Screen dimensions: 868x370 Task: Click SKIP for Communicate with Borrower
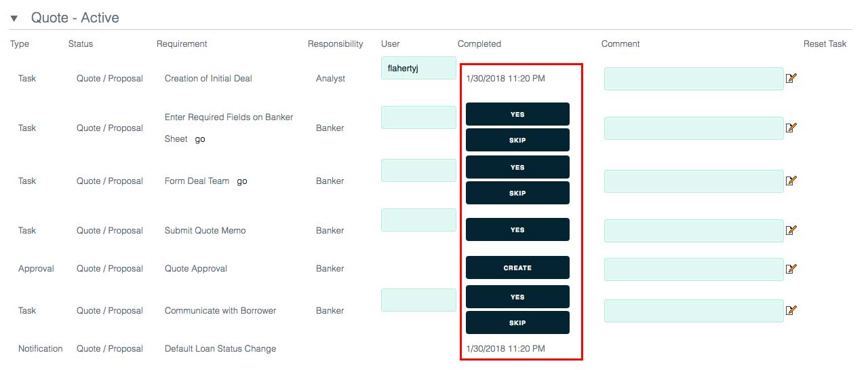[x=517, y=322]
